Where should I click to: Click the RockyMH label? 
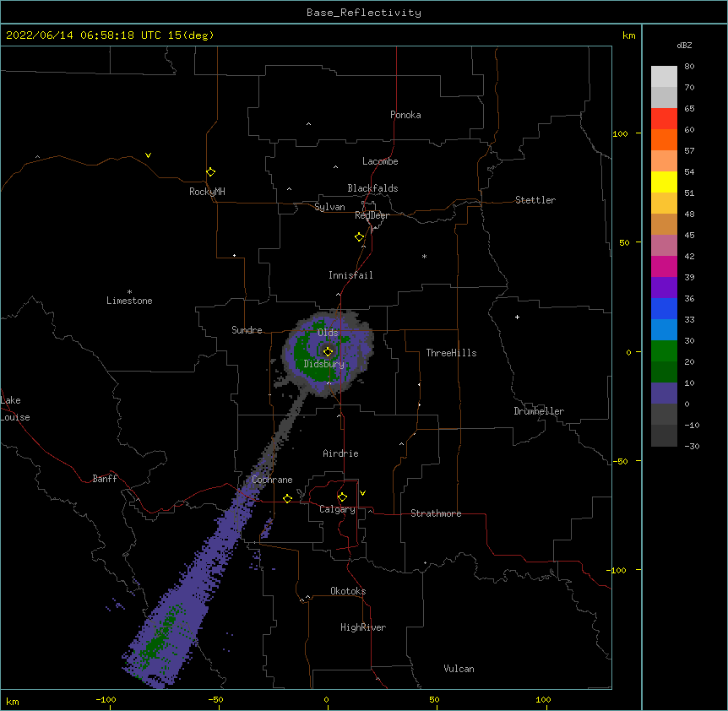[x=207, y=192]
